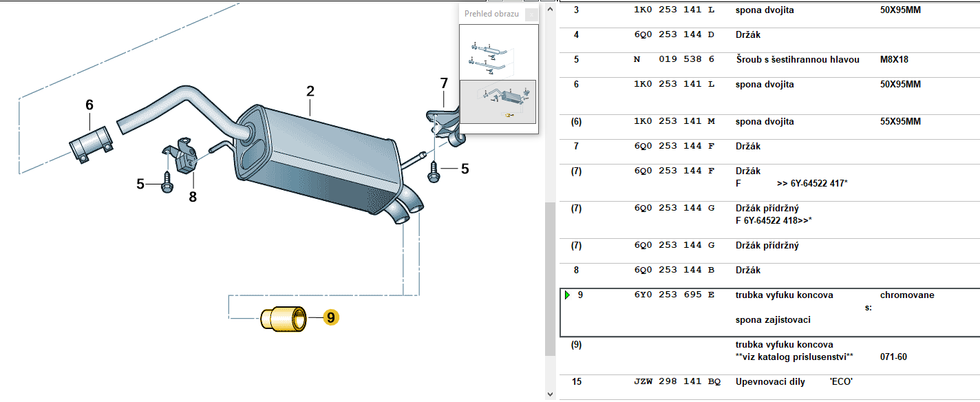Click the Držák přídržný row with 6Y-64522 418
The image size is (980, 402).
tap(767, 214)
